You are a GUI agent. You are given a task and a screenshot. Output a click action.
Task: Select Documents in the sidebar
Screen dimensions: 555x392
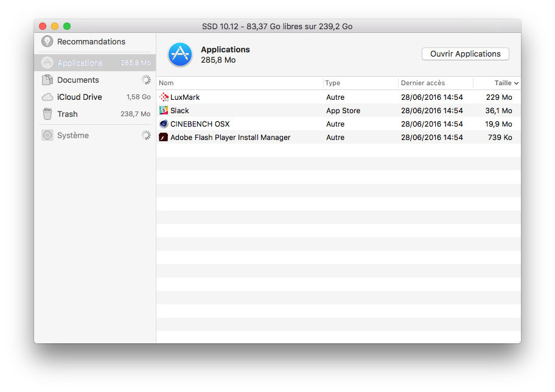[x=95, y=80]
